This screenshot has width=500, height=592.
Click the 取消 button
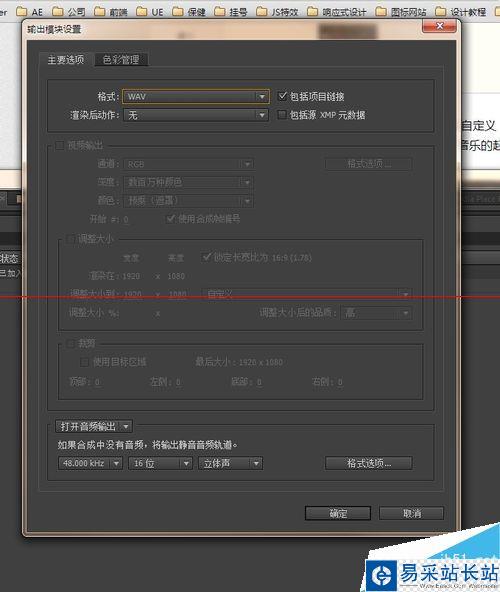(411, 513)
